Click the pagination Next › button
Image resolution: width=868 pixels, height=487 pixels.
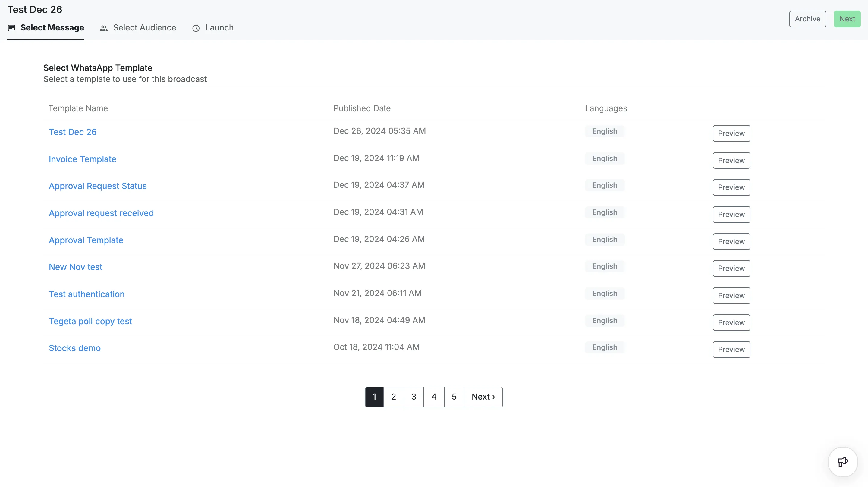pyautogui.click(x=483, y=397)
